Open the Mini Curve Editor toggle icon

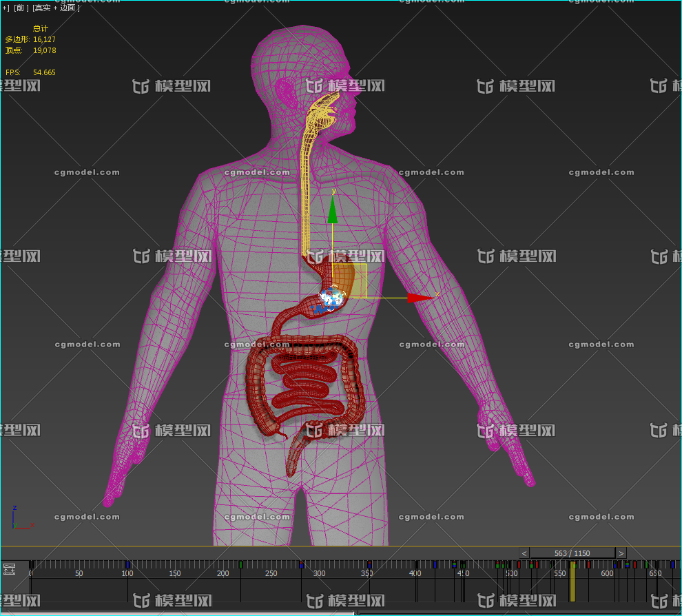coord(9,569)
